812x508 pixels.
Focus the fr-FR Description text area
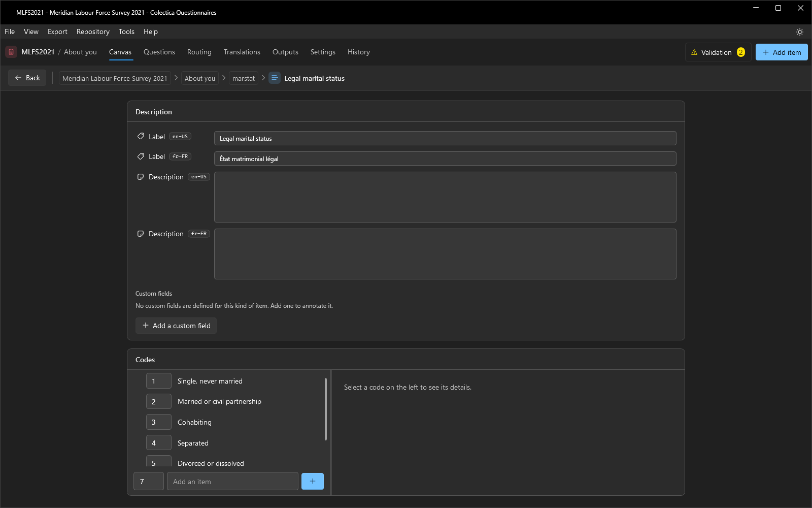coord(445,254)
